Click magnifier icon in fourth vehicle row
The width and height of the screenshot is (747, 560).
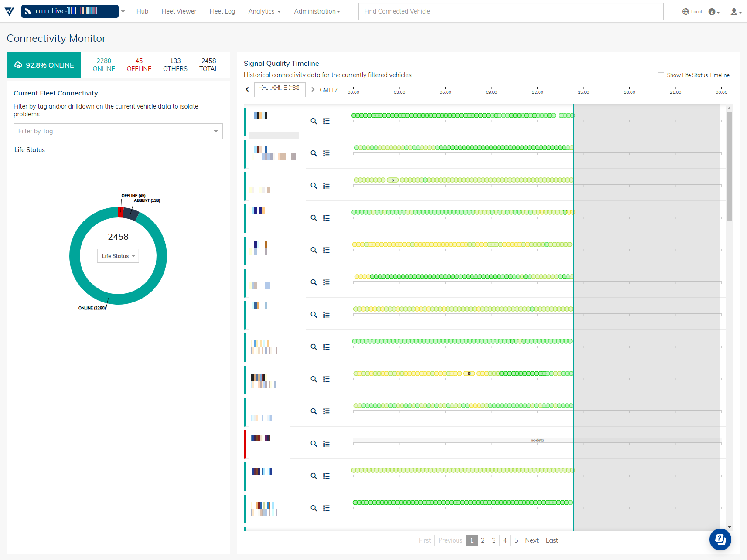(314, 218)
